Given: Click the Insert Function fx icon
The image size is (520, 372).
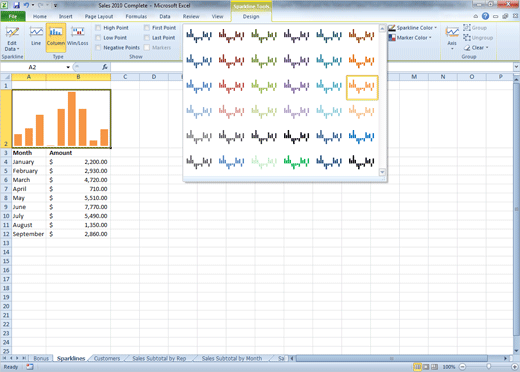Looking at the screenshot, I should tap(105, 67).
